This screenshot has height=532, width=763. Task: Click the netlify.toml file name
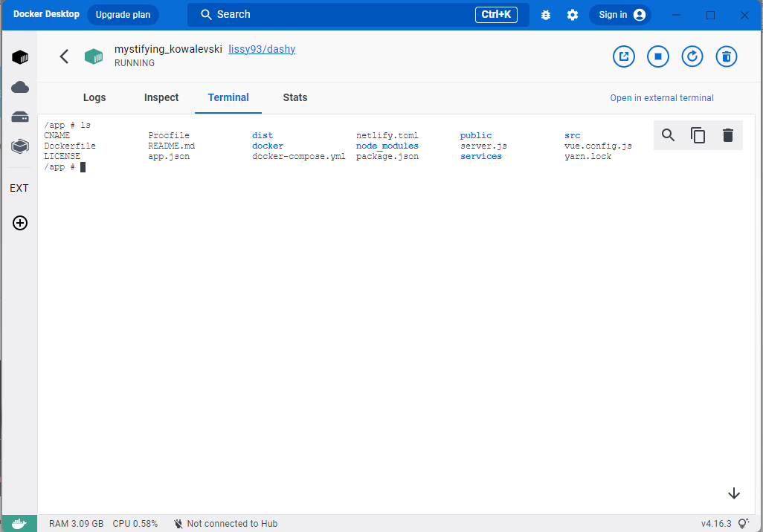387,136
